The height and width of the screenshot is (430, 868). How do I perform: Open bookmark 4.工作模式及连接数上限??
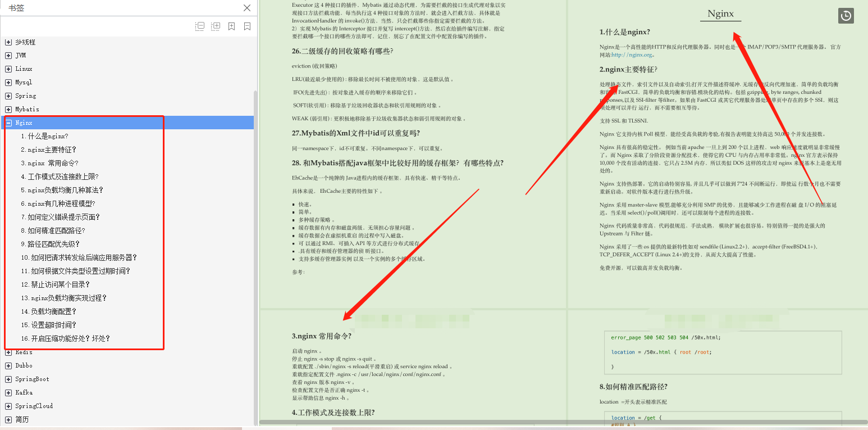coord(60,176)
